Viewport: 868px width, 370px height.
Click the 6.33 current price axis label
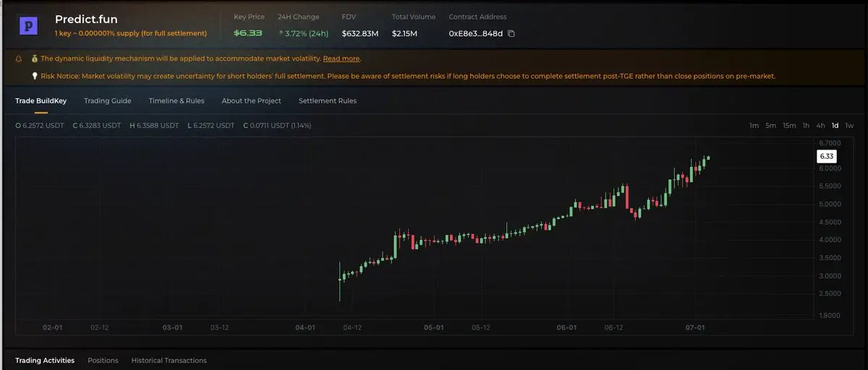827,156
